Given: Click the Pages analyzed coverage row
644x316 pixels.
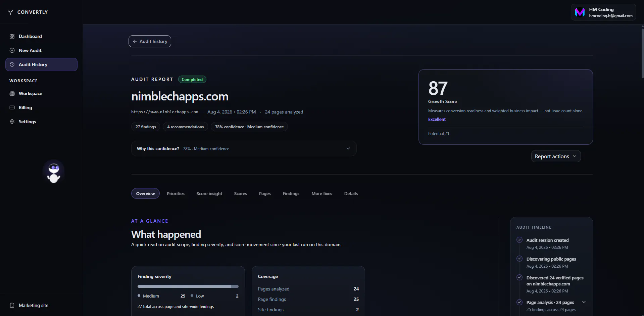Looking at the screenshot, I should (x=308, y=289).
